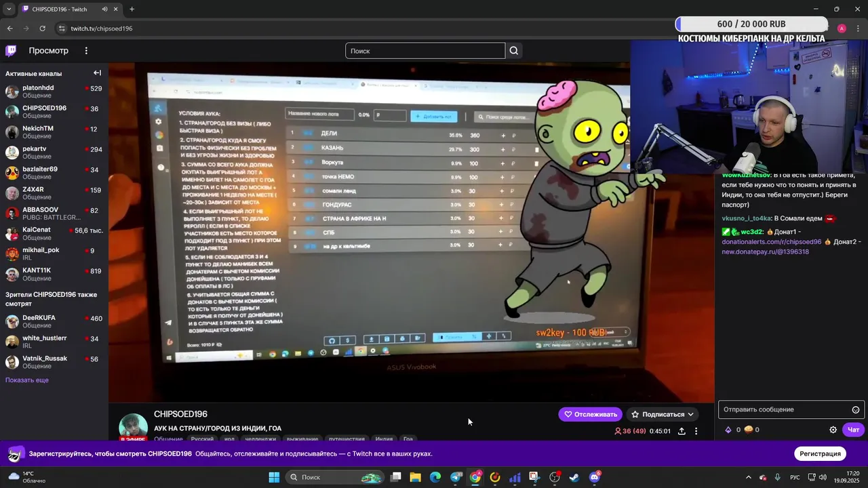Click the Регистрация button

click(x=820, y=453)
